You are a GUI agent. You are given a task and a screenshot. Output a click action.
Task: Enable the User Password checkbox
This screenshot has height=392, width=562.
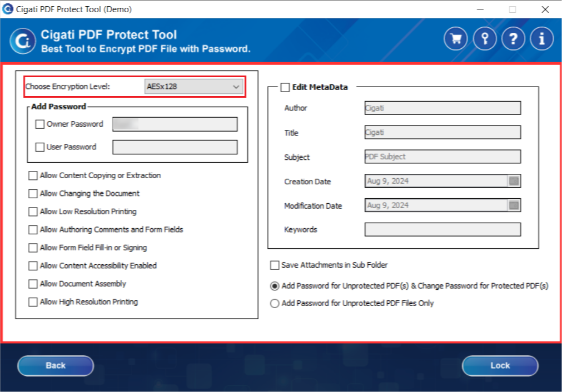click(x=40, y=147)
